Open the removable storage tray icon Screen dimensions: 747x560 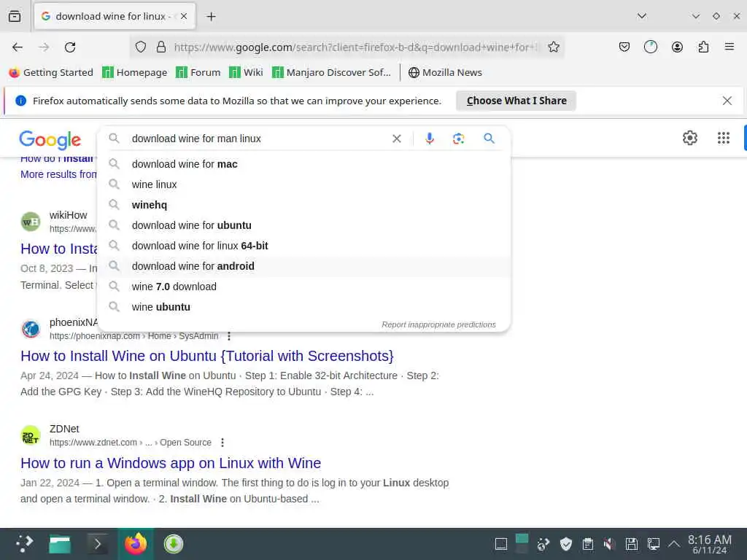(x=631, y=544)
